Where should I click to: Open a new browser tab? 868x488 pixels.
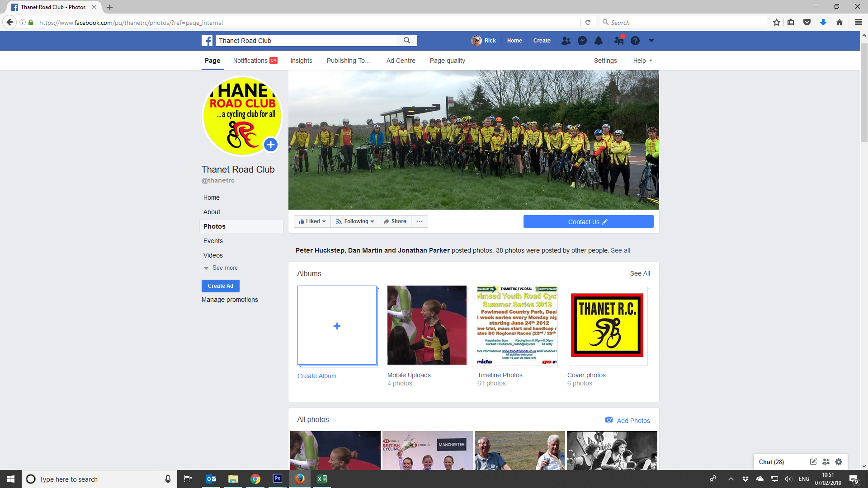(x=110, y=7)
